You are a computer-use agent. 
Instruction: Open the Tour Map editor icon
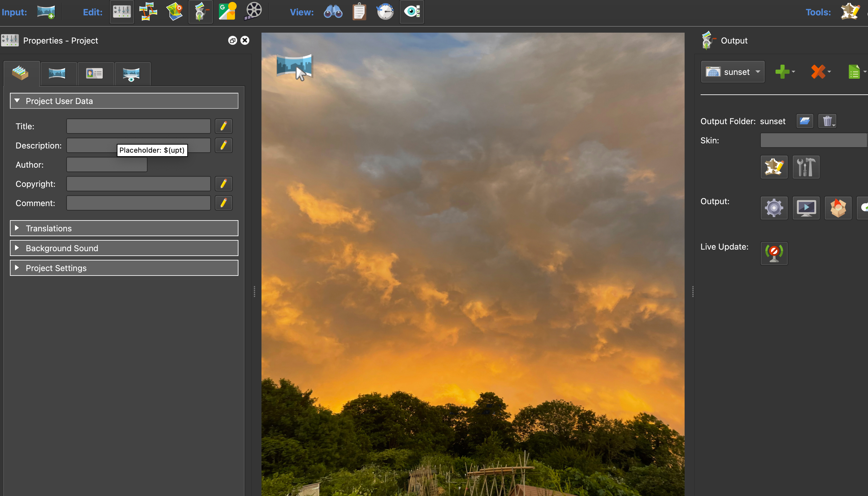(148, 12)
